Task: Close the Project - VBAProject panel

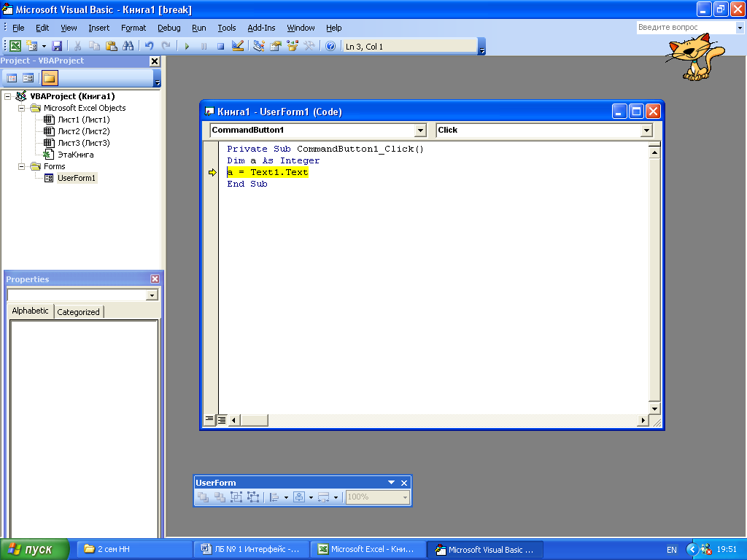Action: pos(155,61)
